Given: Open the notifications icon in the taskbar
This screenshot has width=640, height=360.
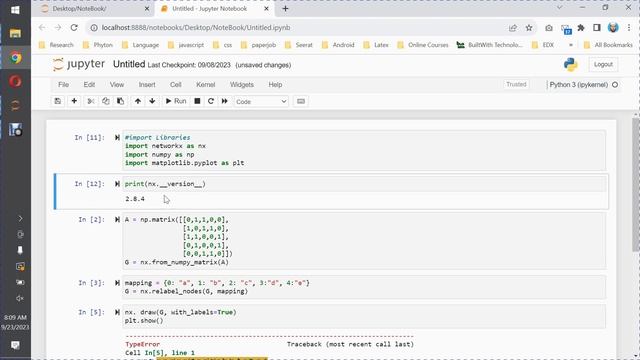Looking at the screenshot, I should (15, 345).
